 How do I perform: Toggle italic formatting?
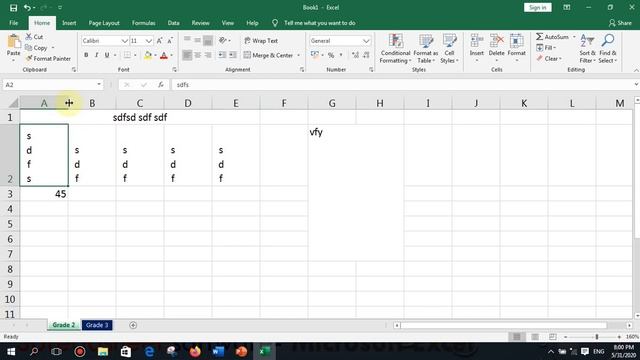click(96, 55)
